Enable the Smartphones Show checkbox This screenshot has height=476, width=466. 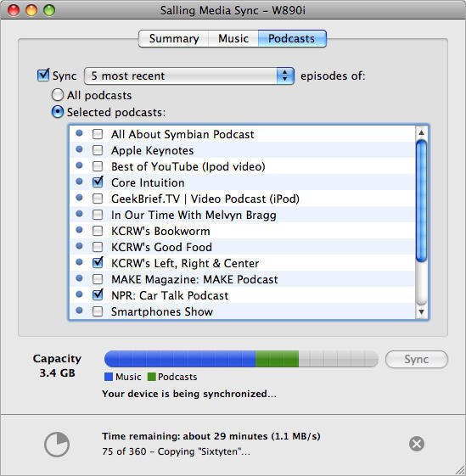coord(98,311)
